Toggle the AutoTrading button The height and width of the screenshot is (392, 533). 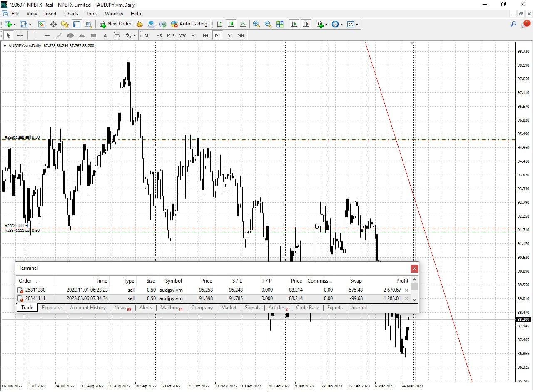point(189,24)
